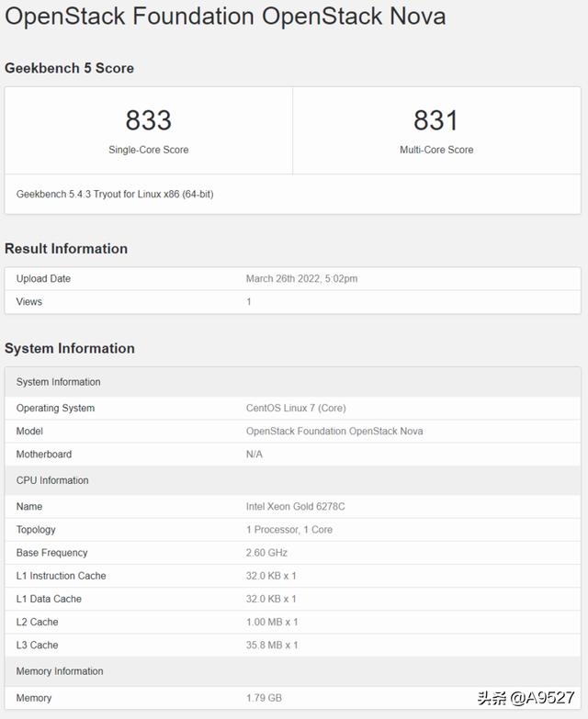
Task: Click the Motherboard N/A value
Action: coord(254,454)
